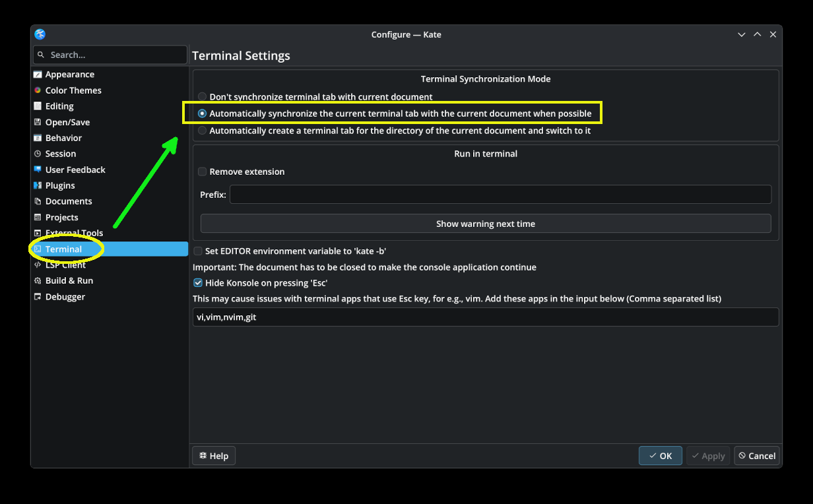
Task: Click the Build & Run icon
Action: click(38, 280)
